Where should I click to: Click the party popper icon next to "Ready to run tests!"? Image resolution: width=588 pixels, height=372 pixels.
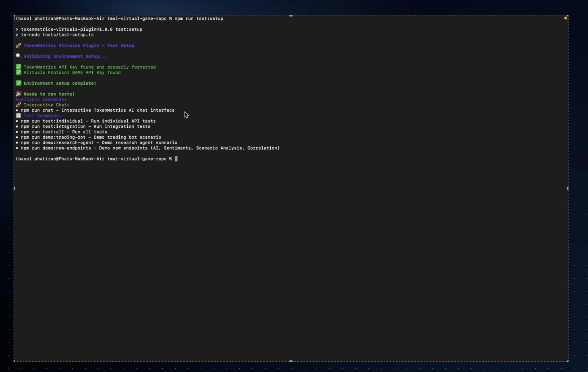19,94
